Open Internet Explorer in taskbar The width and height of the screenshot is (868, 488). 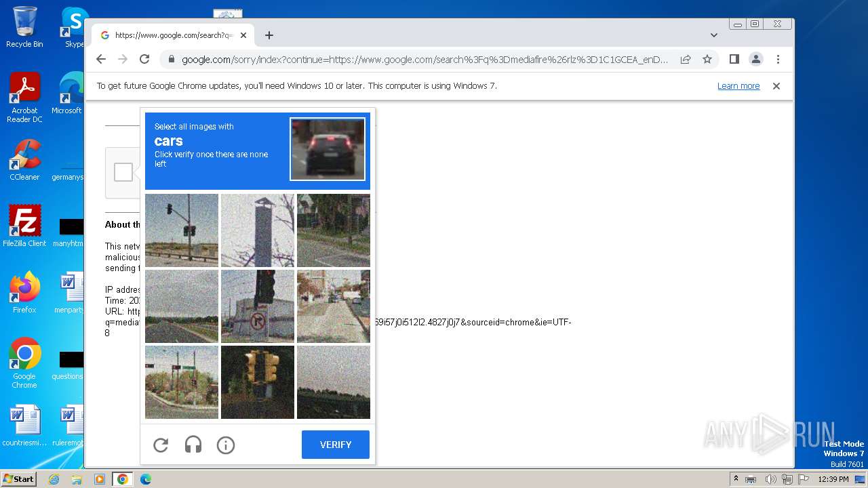point(54,479)
